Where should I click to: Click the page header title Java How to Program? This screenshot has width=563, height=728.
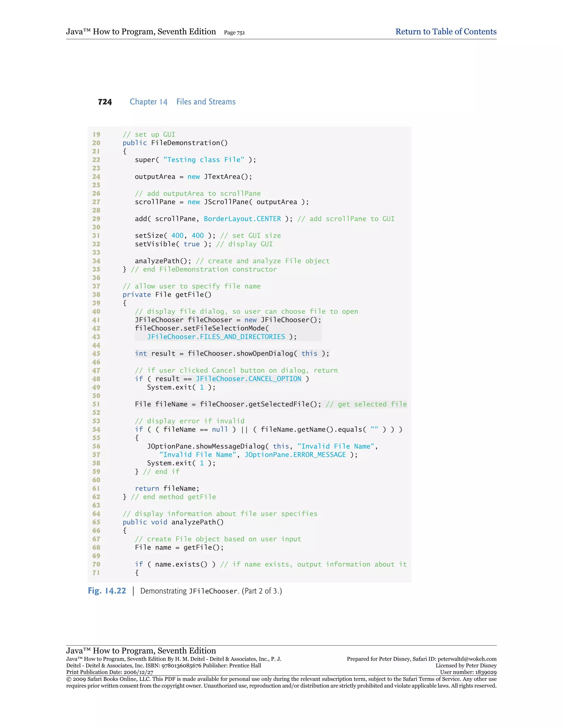pos(141,32)
